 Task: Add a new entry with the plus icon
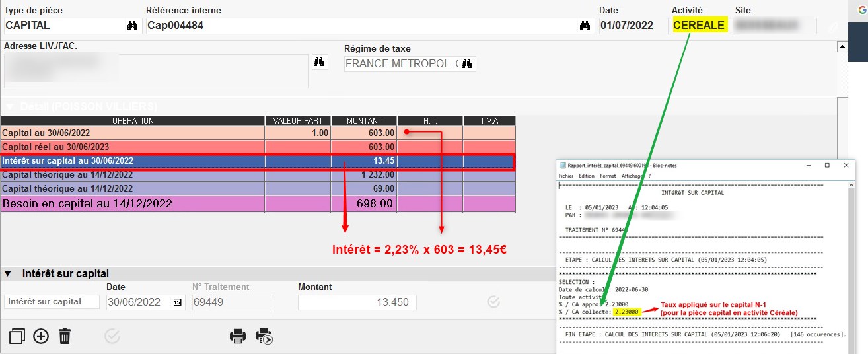pyautogui.click(x=41, y=336)
